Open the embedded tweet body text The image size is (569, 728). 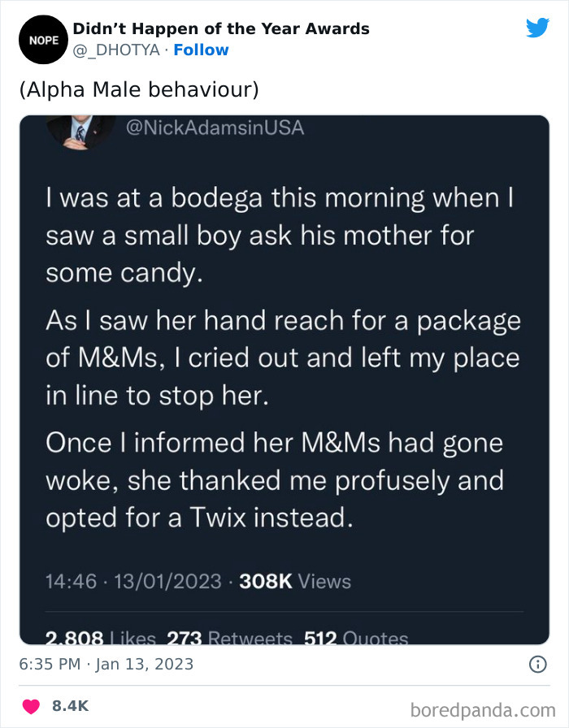pyautogui.click(x=284, y=357)
